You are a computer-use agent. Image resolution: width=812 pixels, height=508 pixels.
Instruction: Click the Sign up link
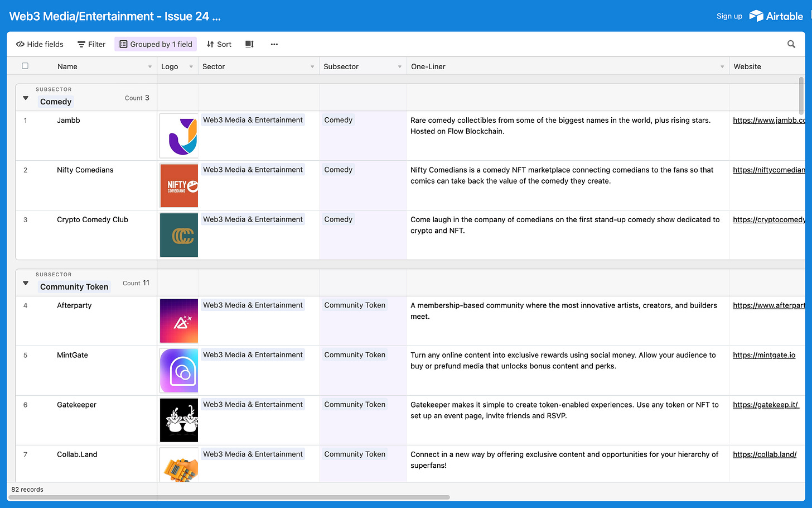point(729,16)
